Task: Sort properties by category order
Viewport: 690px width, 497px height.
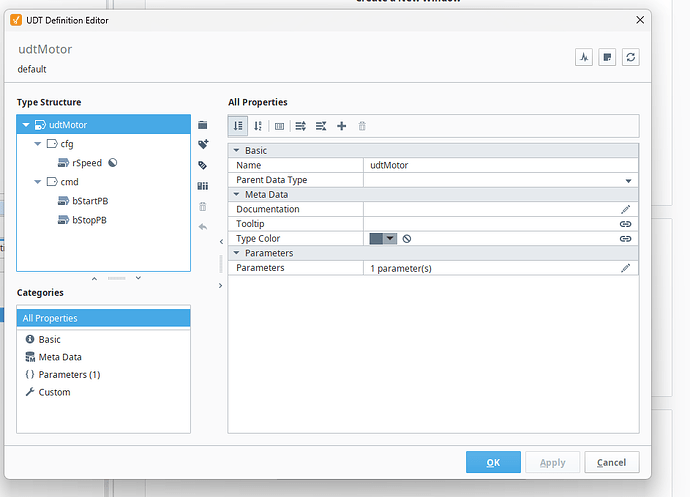Action: click(238, 126)
